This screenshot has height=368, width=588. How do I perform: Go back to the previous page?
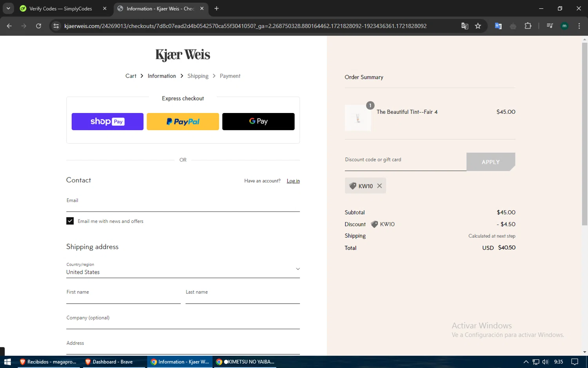click(9, 26)
